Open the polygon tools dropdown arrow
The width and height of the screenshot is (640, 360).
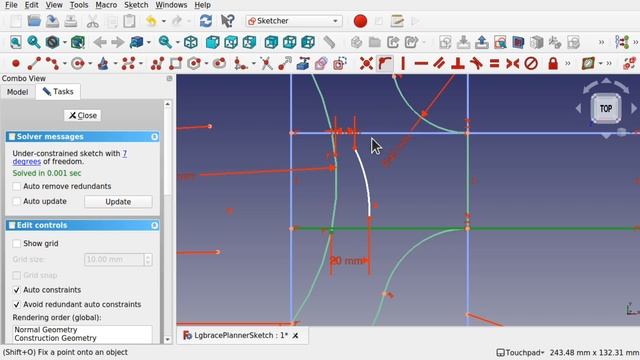click(206, 63)
